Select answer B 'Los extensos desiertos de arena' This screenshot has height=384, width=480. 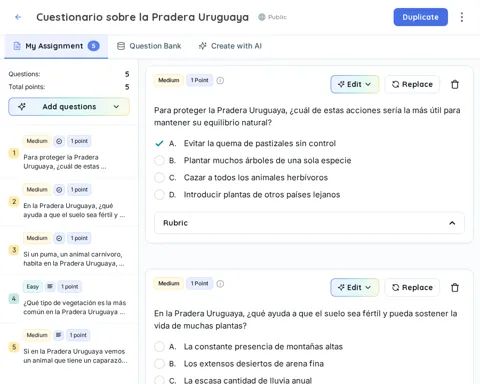159,364
